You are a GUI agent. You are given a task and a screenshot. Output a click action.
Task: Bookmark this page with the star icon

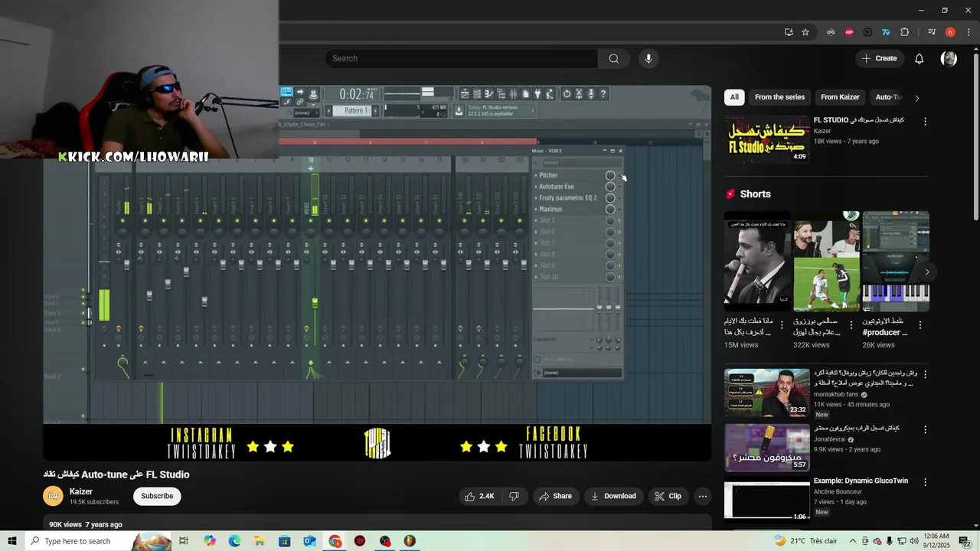(x=805, y=32)
